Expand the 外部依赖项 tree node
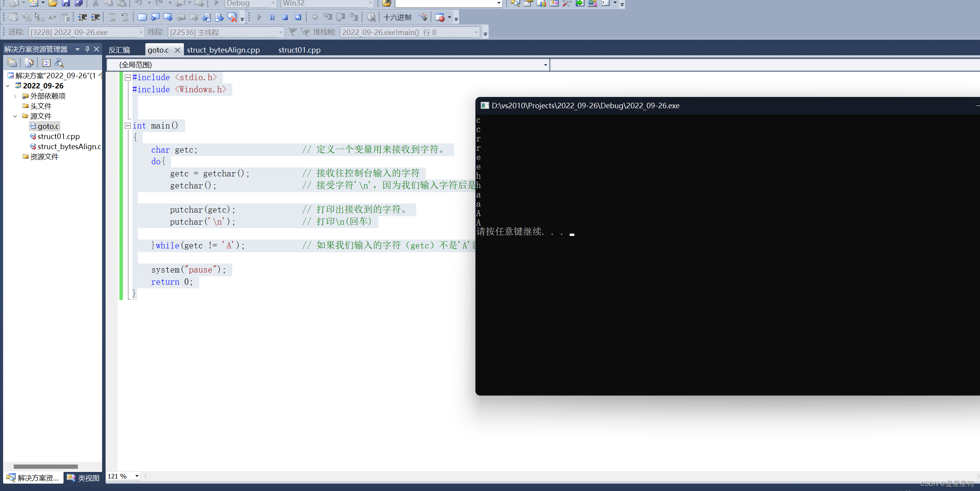The height and width of the screenshot is (491, 980). click(x=15, y=96)
